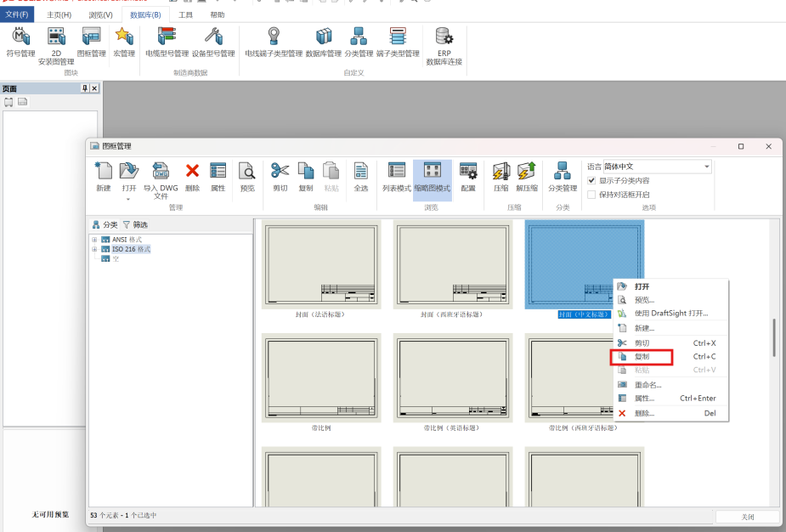Click the 筛选 filter button
The height and width of the screenshot is (532, 786).
(135, 224)
